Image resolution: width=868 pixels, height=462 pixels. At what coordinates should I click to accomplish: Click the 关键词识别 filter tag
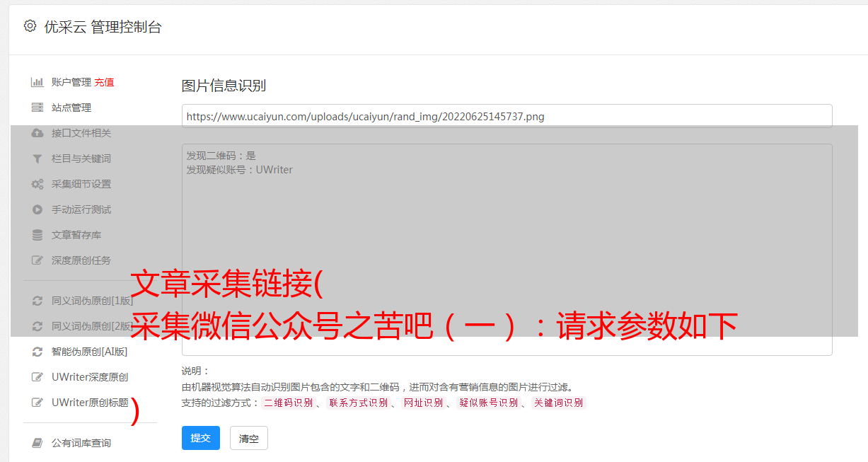[559, 403]
